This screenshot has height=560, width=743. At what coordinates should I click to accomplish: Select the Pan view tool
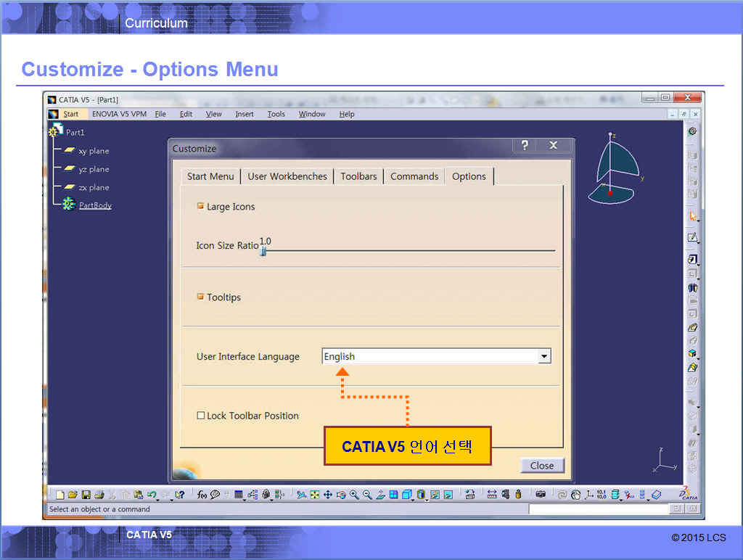tap(327, 495)
